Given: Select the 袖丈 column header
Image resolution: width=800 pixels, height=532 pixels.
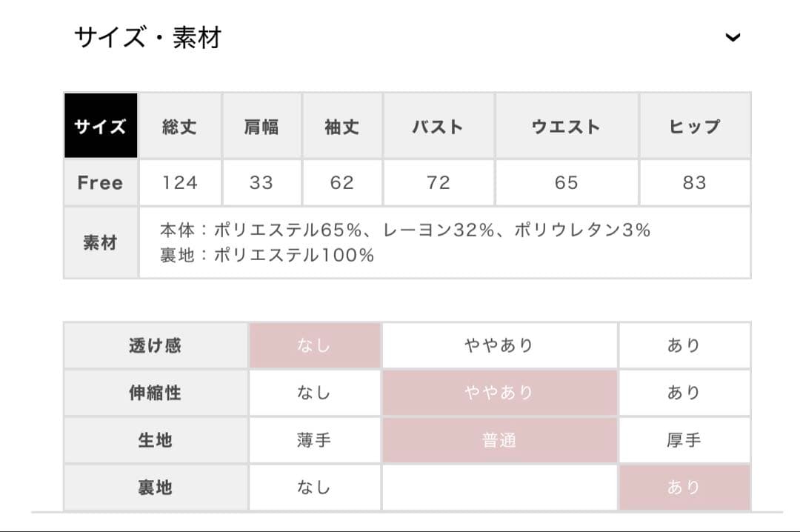Looking at the screenshot, I should click(341, 125).
